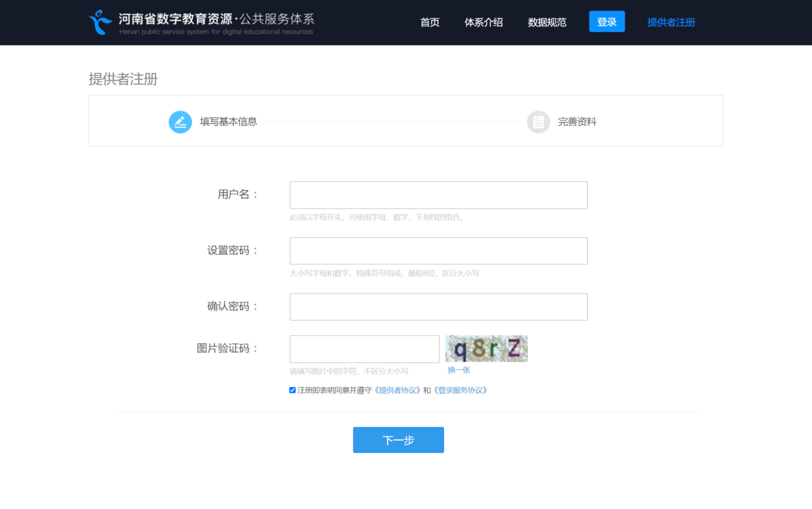Select the 确认密码 input box
This screenshot has height=509, width=812.
438,307
